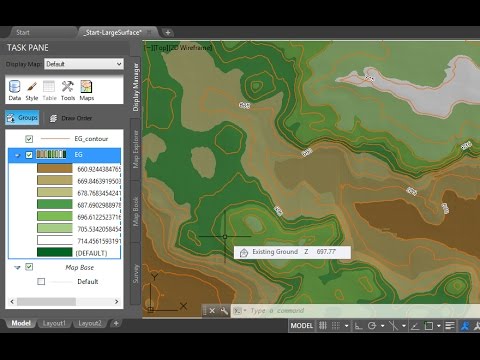Toggle the Map Base checkbox
Screen dimensions: 480x360
tap(29, 267)
